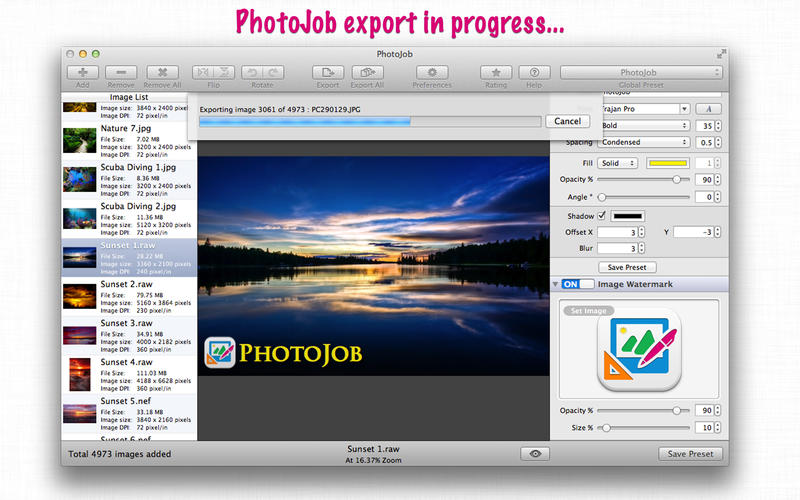Click the Blur value input field
The image size is (800, 500).
(617, 248)
